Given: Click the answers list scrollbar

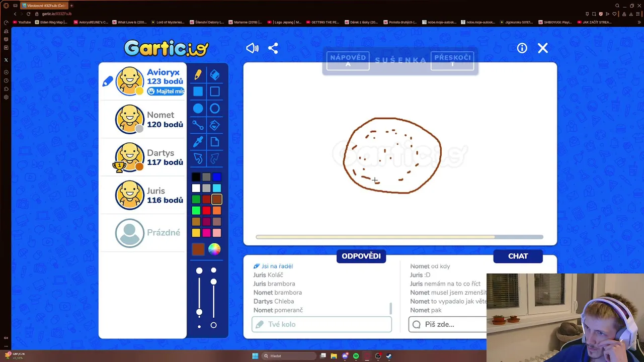Looking at the screenshot, I should [x=391, y=308].
